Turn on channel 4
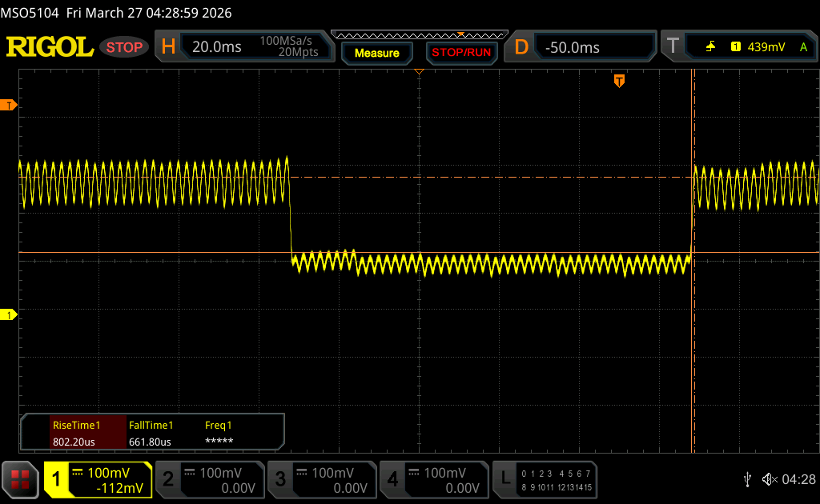 point(434,479)
